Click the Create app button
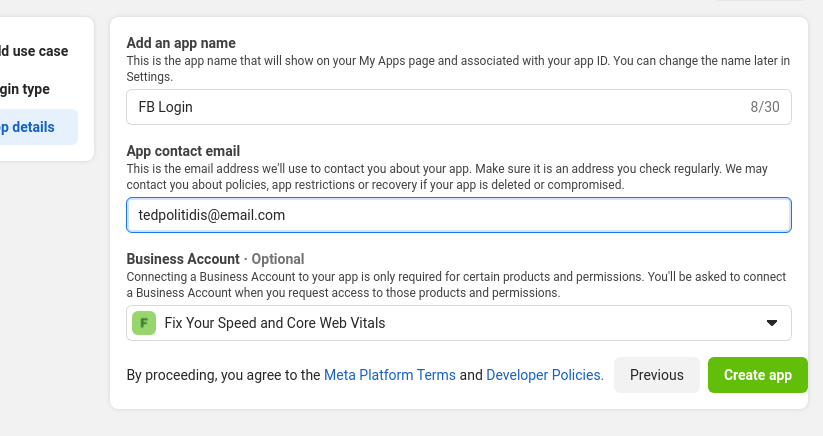The image size is (823, 436). 757,375
